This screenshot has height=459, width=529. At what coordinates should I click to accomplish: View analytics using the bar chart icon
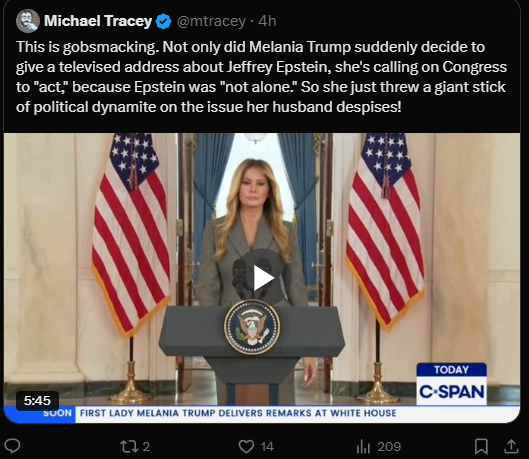[x=364, y=447]
